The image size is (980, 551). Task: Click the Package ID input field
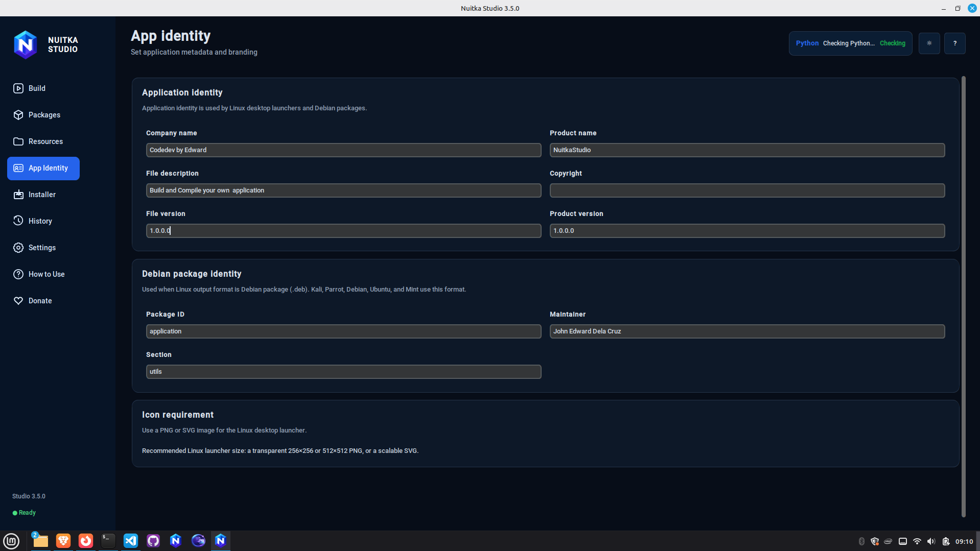(x=343, y=331)
